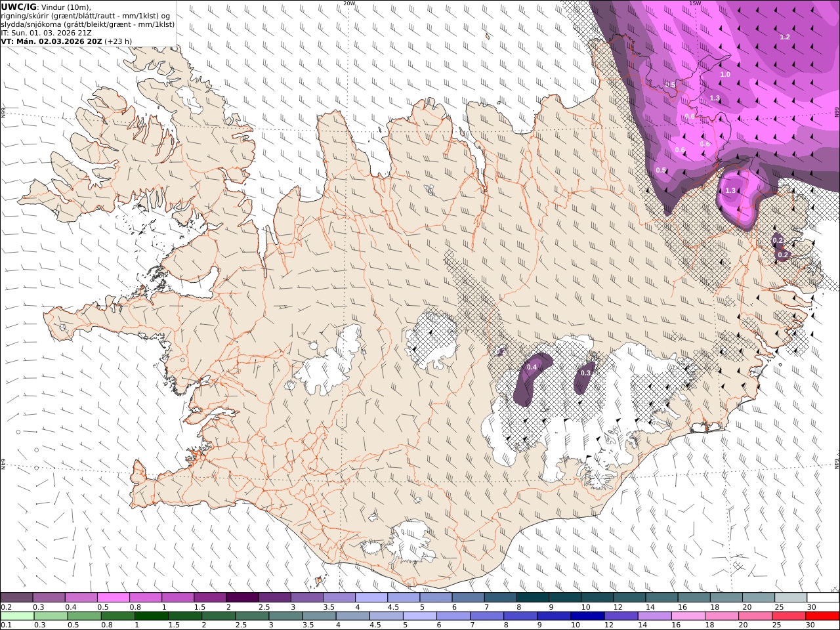The width and height of the screenshot is (840, 630).
Task: Pick the darkest purple swatch labeled 2, top row
Action: [241, 598]
